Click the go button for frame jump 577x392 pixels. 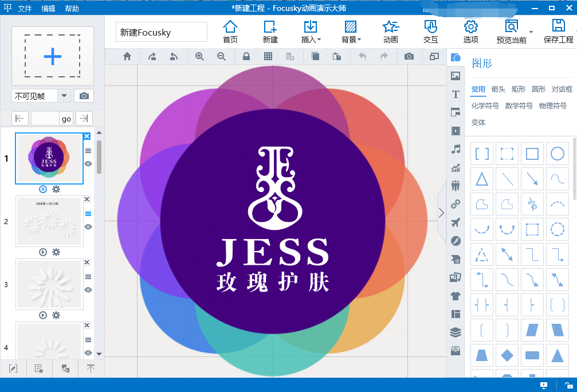(x=66, y=119)
